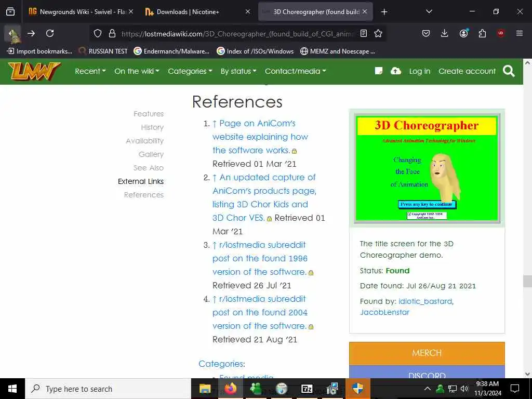Open the RUSSIAN TEST bookmark

click(103, 51)
